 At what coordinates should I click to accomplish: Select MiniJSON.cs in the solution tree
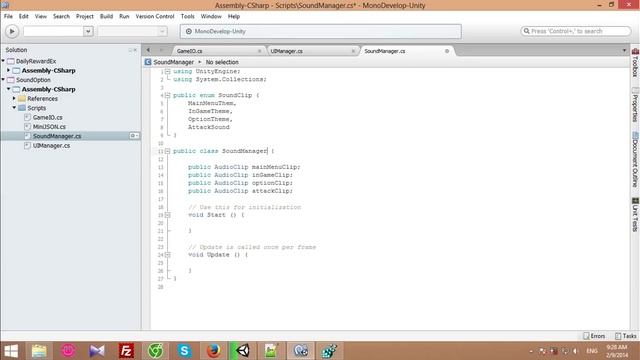(49, 127)
